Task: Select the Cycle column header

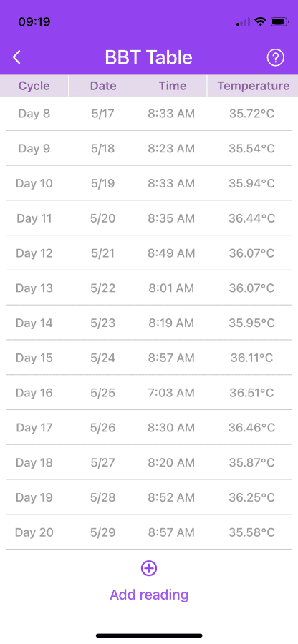Action: click(34, 86)
